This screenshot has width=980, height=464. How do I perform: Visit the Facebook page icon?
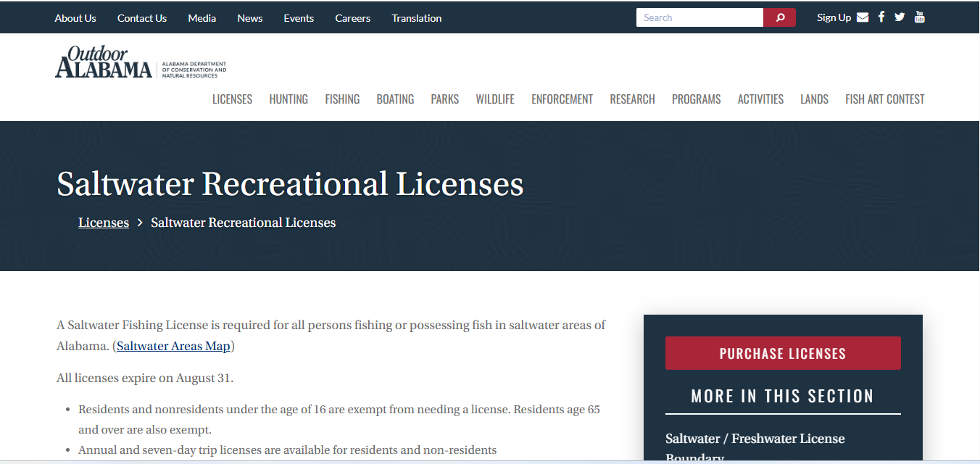click(881, 17)
